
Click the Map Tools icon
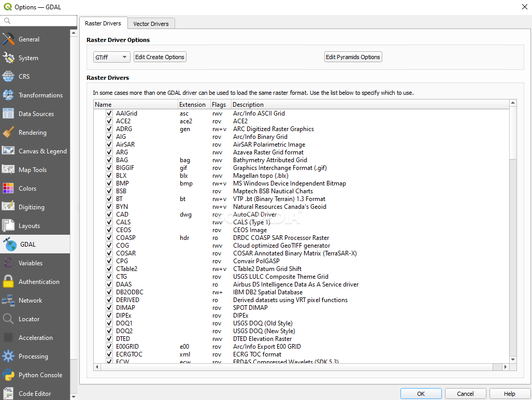(8, 169)
